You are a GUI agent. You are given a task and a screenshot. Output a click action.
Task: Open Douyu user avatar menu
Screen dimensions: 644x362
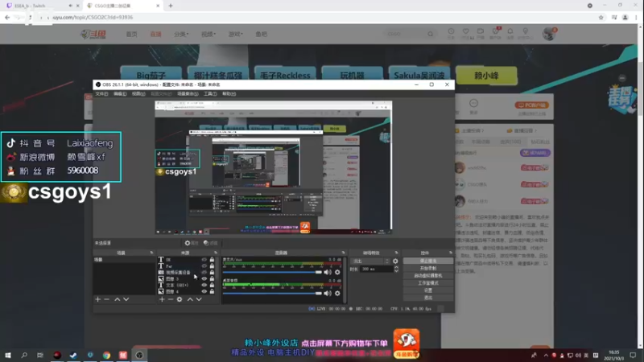pos(549,34)
